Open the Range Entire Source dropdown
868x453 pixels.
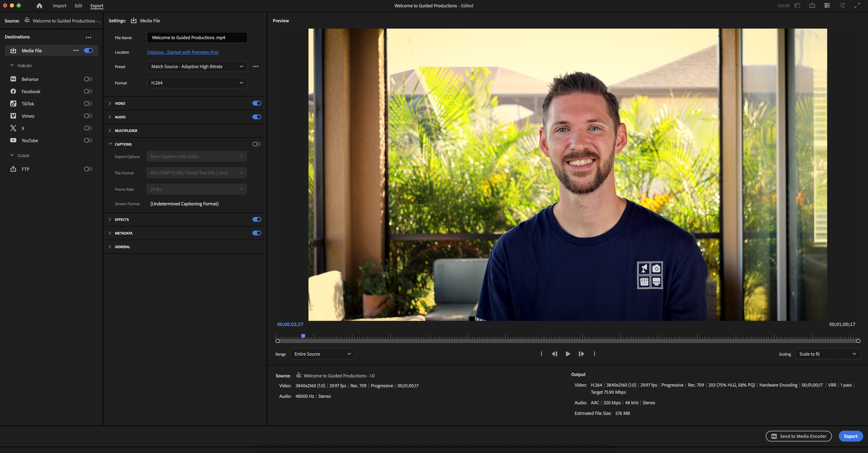click(322, 354)
